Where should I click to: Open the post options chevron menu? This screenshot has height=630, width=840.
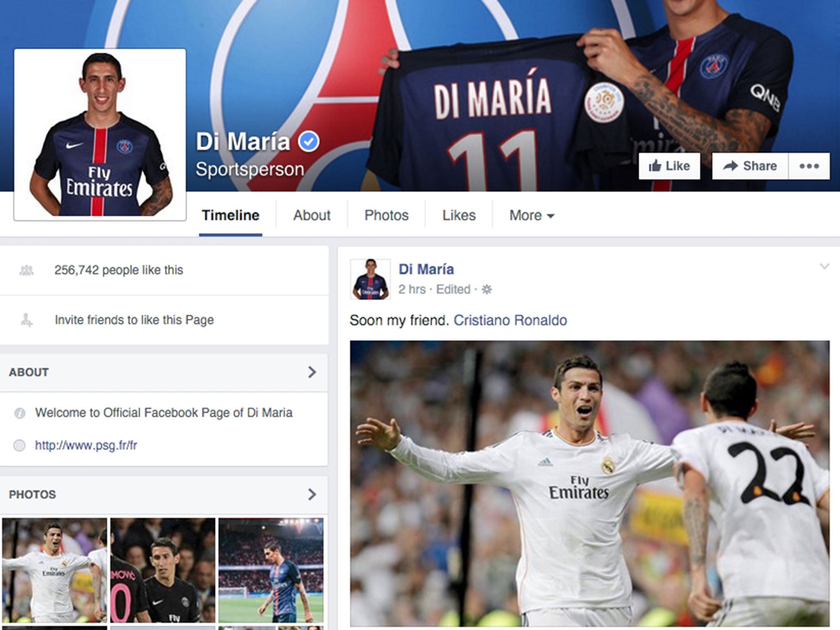pyautogui.click(x=824, y=267)
